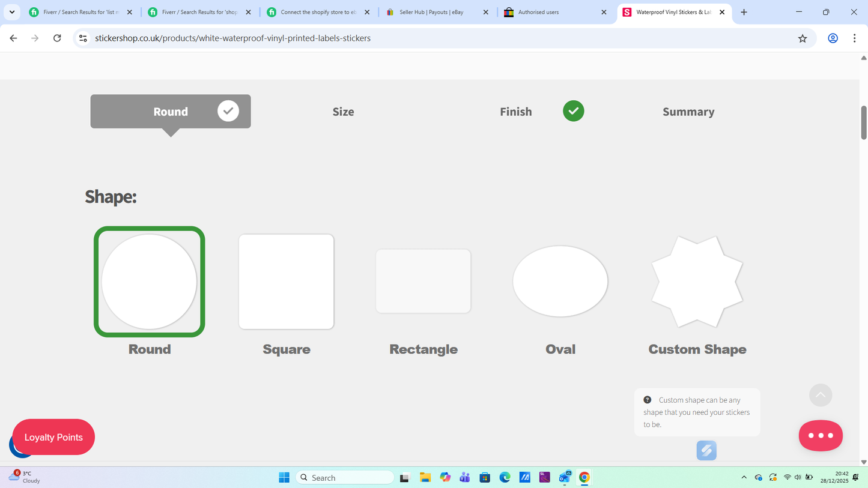Open the chat widget via three-dots bubble
Screen dimensions: 868x488
[821, 435]
